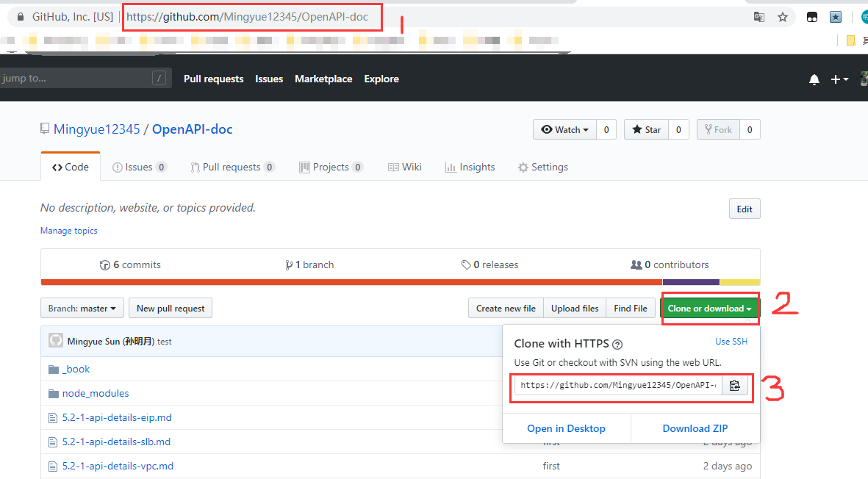Expand the Watch dropdown button
The image size is (868, 479).
(564, 129)
